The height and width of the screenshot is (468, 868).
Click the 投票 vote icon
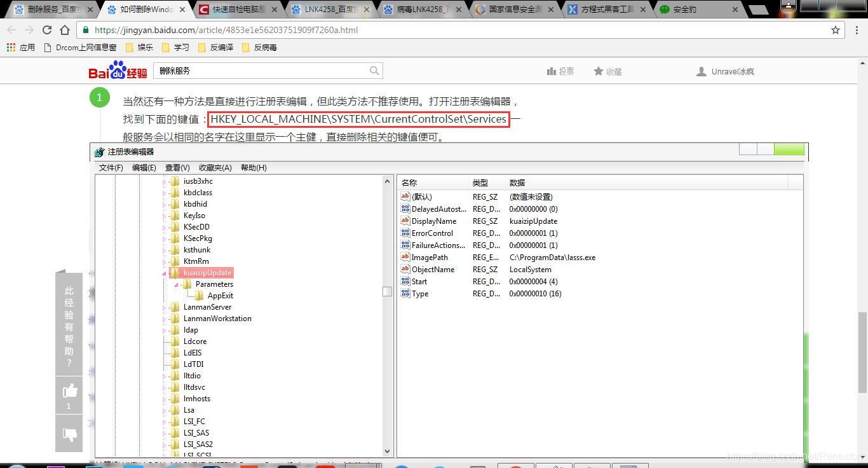(552, 71)
